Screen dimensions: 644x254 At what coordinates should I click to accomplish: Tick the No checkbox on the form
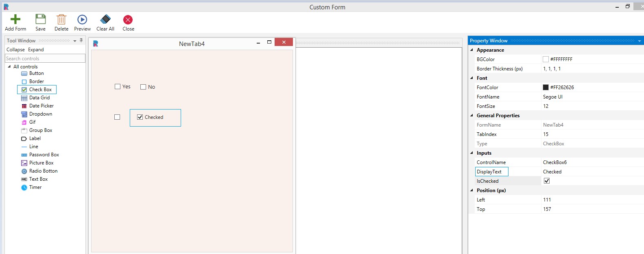143,87
